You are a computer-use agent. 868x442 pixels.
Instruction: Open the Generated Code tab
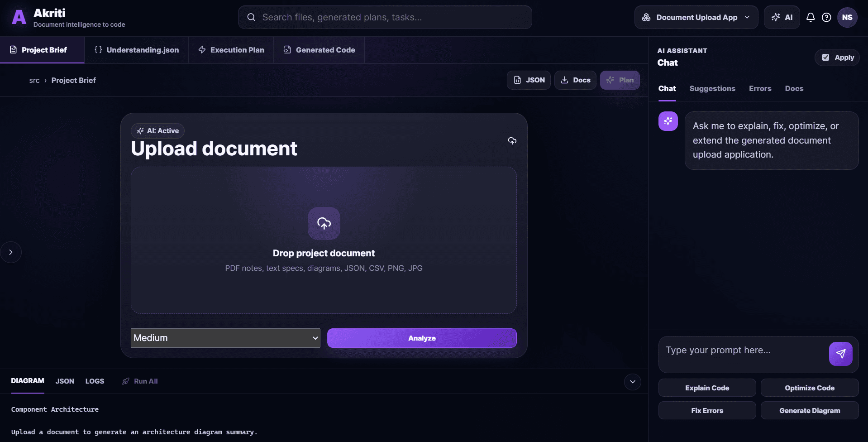tap(319, 50)
